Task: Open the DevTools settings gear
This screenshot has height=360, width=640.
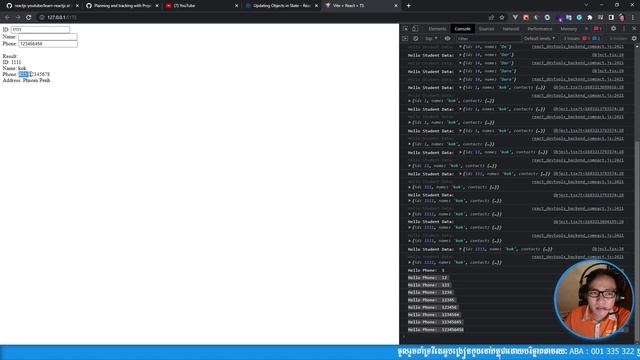Action: coord(613,29)
